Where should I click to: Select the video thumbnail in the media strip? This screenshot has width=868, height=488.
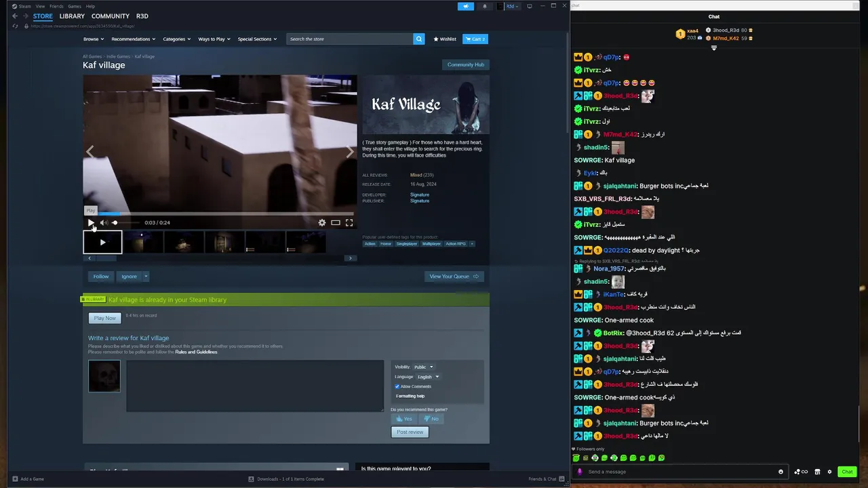point(102,242)
